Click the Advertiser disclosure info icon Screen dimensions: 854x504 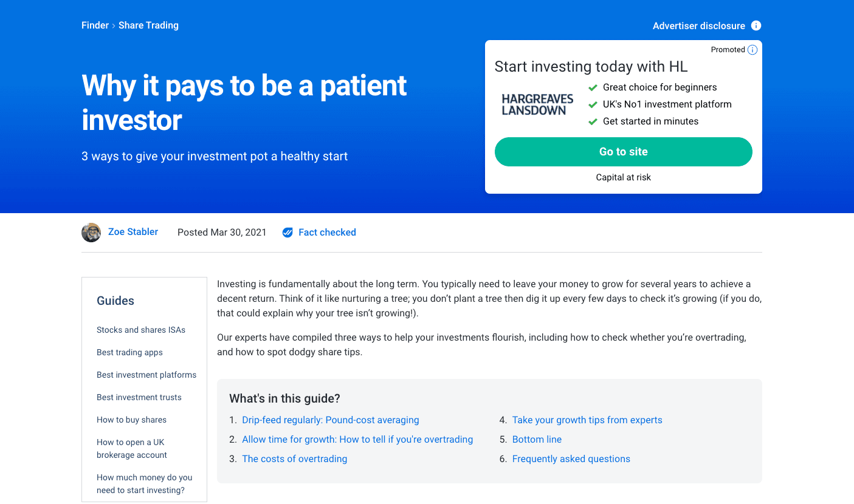(756, 26)
